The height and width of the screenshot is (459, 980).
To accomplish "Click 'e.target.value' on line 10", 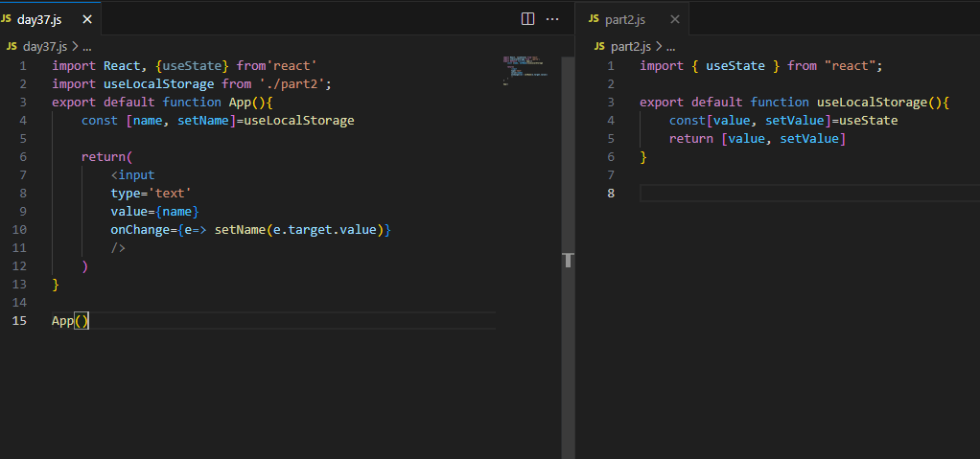I will tap(326, 230).
